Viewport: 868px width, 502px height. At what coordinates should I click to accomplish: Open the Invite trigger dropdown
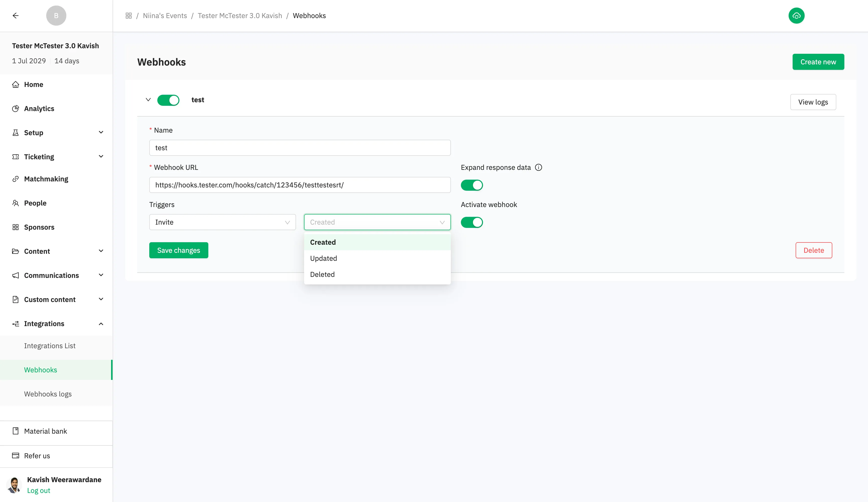pyautogui.click(x=222, y=222)
